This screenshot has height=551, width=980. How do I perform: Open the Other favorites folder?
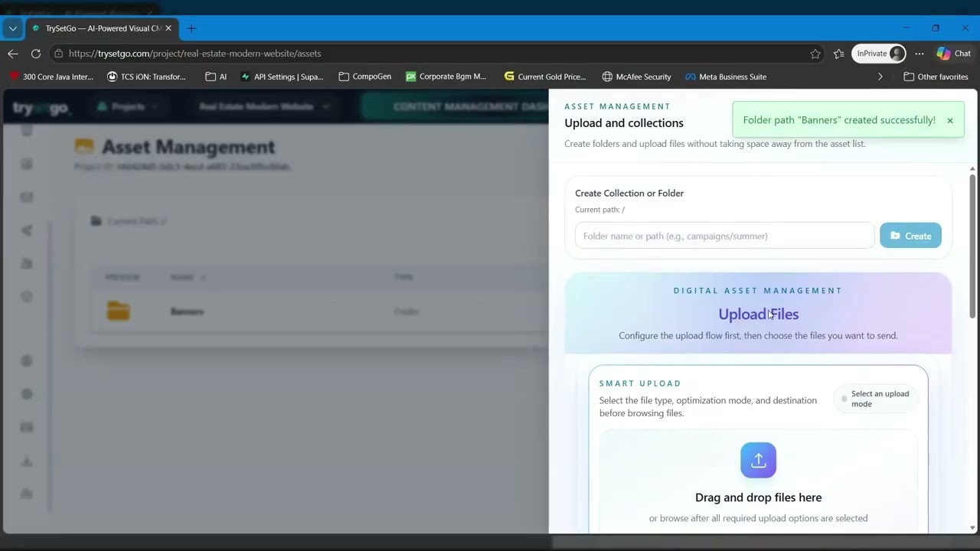click(936, 77)
